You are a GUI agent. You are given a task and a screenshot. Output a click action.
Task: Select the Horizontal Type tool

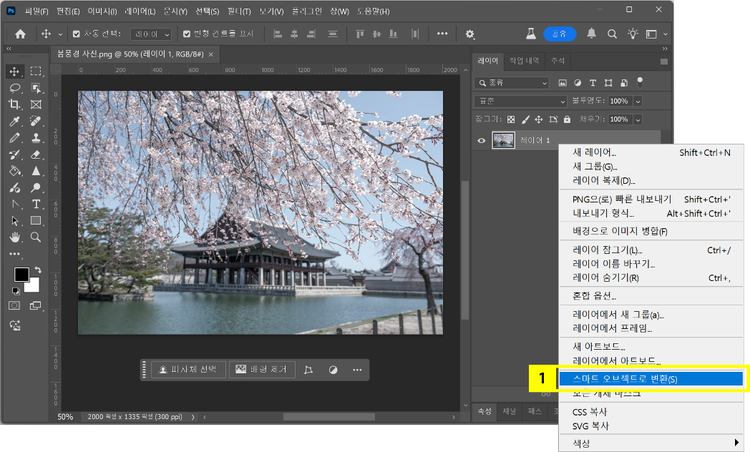pyautogui.click(x=36, y=204)
